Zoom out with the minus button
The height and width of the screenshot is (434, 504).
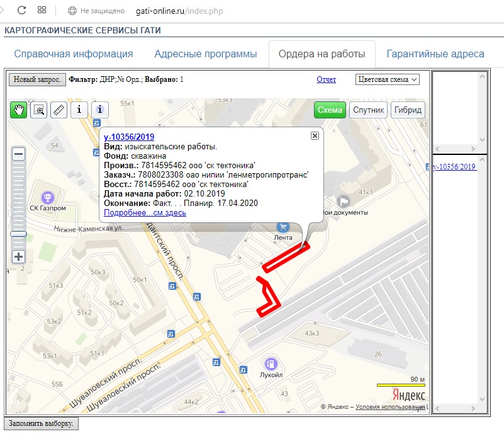click(x=19, y=154)
